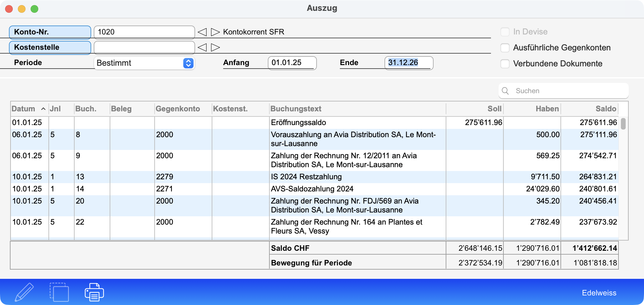Click the Buchungstext column header

click(296, 109)
